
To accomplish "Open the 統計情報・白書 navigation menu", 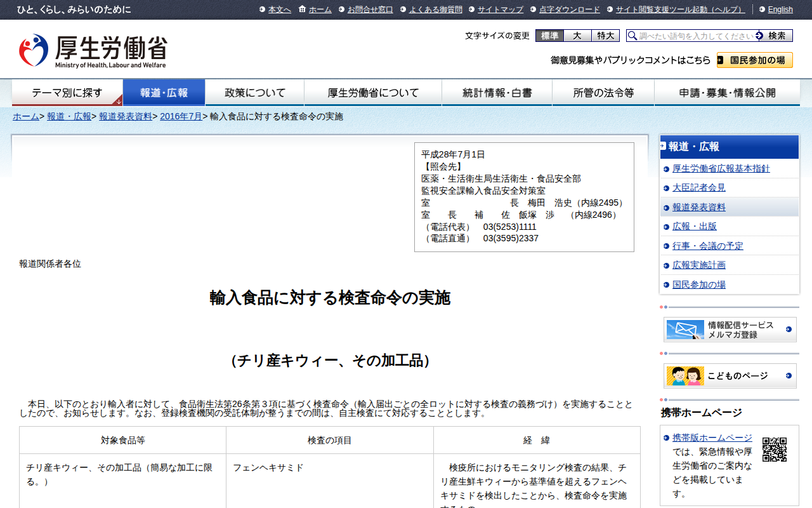I will 497,93.
